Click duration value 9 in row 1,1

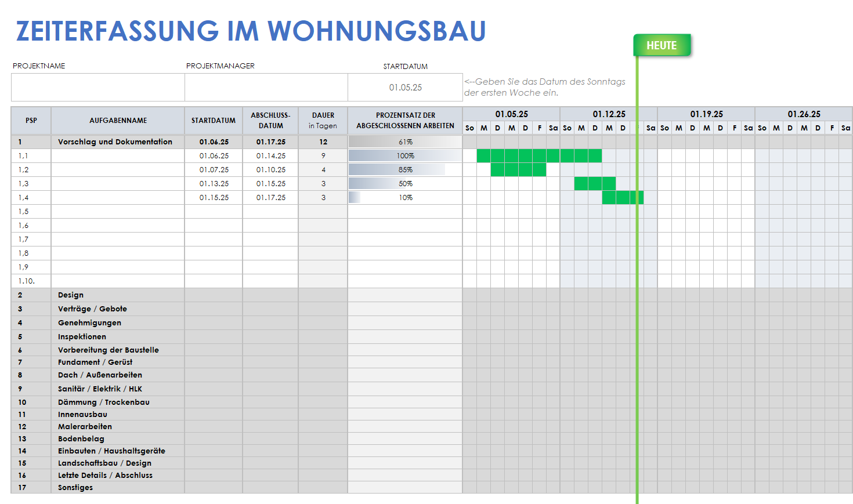click(323, 156)
